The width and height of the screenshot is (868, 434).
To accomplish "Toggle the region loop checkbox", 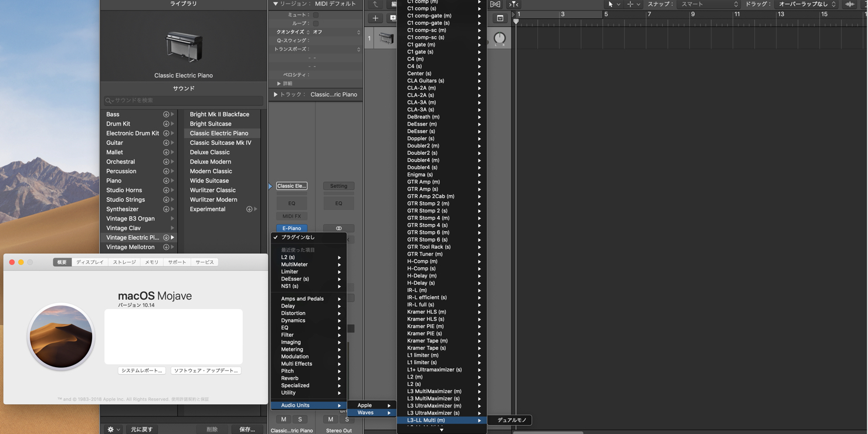I will (316, 23).
